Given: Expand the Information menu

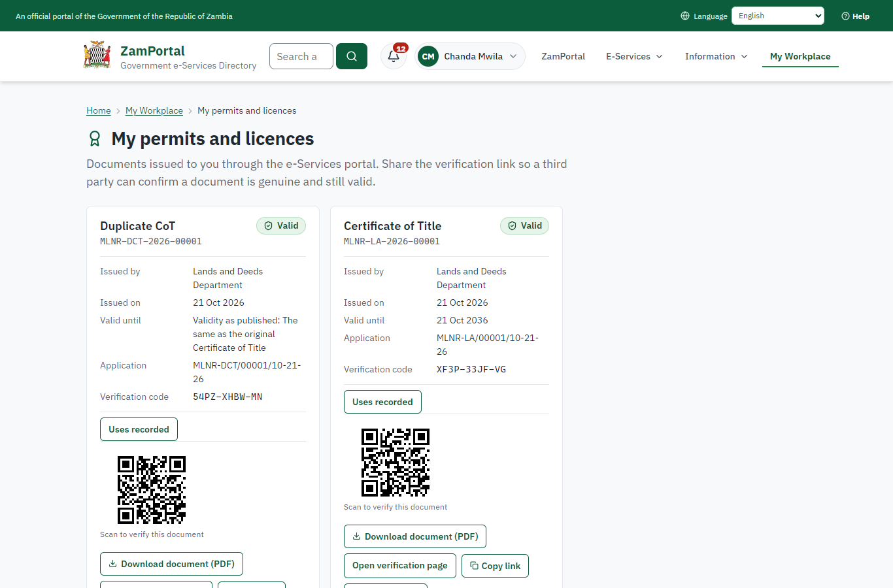Looking at the screenshot, I should click(716, 56).
